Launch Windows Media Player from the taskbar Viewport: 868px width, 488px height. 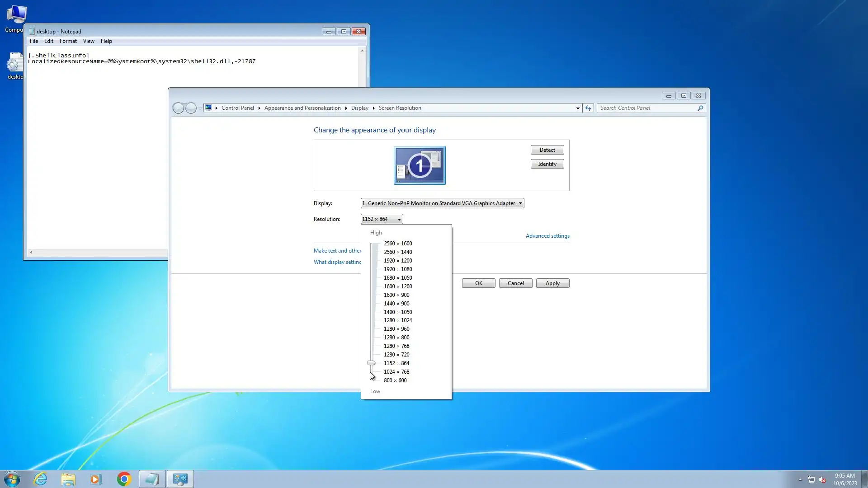point(95,479)
